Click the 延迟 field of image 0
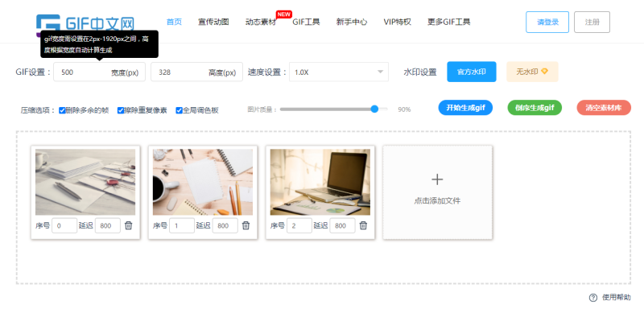Screen dimensions: 644x309 (x=108, y=225)
